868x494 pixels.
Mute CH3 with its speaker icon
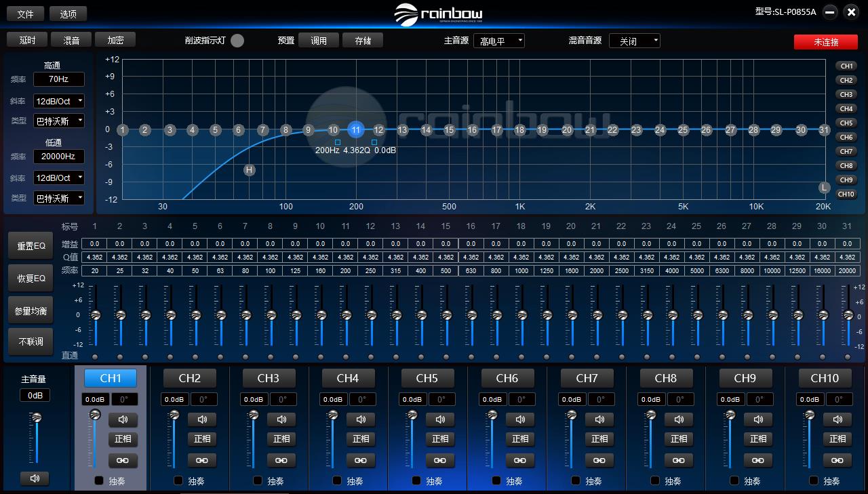[x=281, y=419]
